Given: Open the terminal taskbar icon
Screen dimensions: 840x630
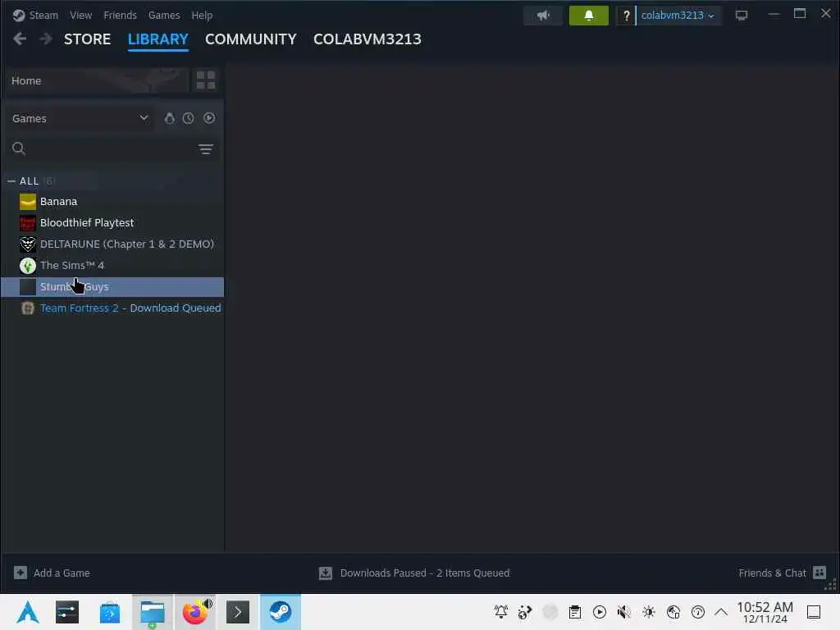Looking at the screenshot, I should point(238,612).
